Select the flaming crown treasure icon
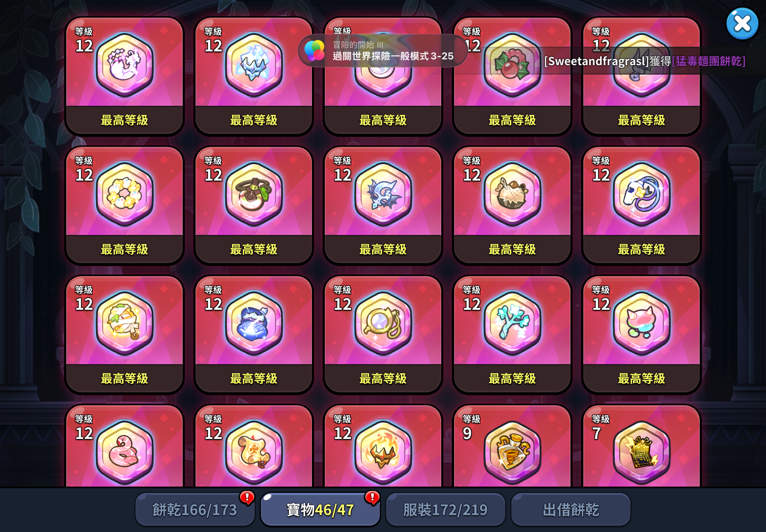The width and height of the screenshot is (766, 532). pyautogui.click(x=383, y=452)
